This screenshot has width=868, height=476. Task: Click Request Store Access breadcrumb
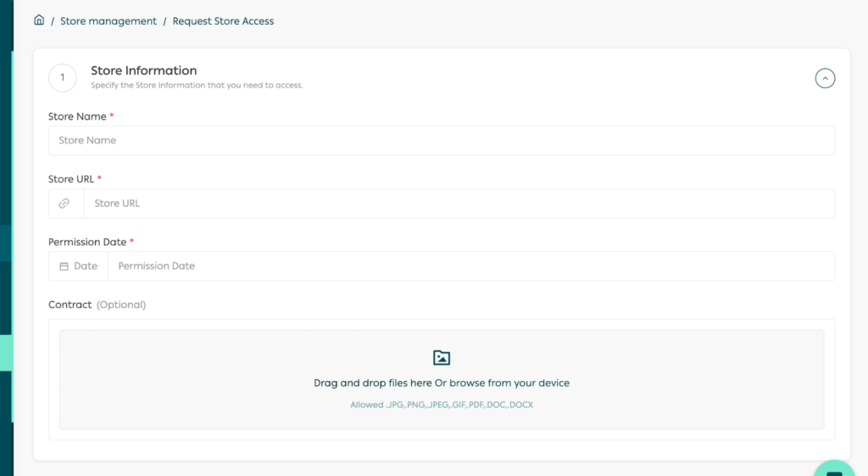tap(223, 21)
